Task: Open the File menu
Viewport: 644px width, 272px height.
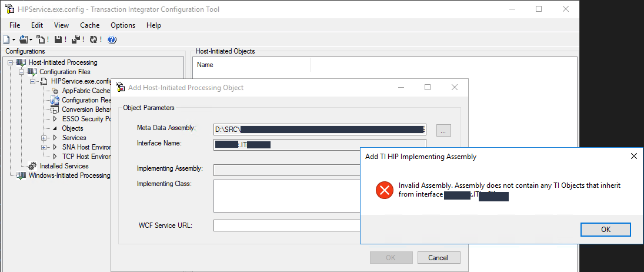Action: pyautogui.click(x=15, y=25)
